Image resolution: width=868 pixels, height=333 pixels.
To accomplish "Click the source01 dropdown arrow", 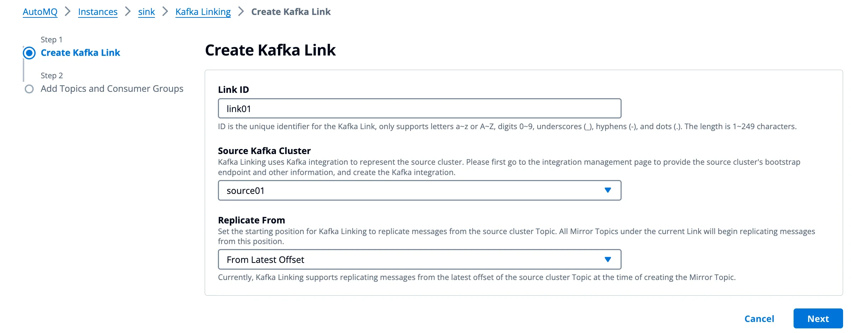I will (608, 190).
